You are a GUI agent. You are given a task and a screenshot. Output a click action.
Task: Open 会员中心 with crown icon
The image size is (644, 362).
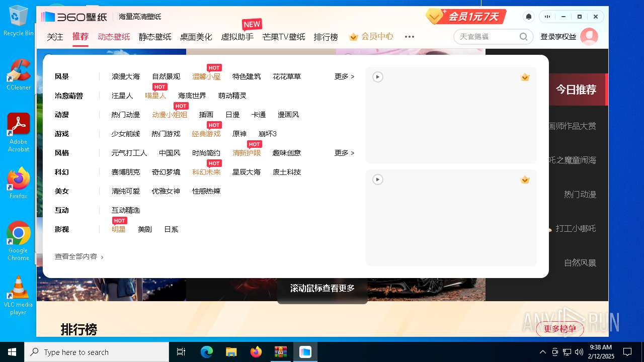(x=371, y=37)
